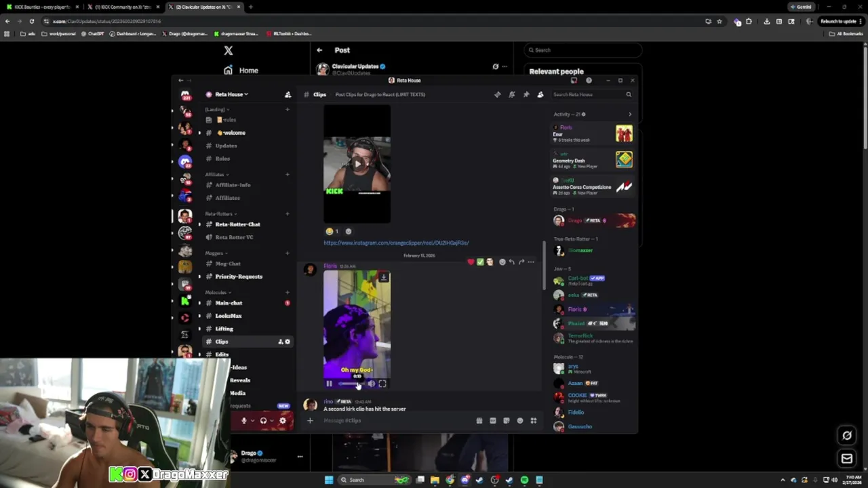Open the Instagram orangeclipper reel link

click(x=396, y=243)
